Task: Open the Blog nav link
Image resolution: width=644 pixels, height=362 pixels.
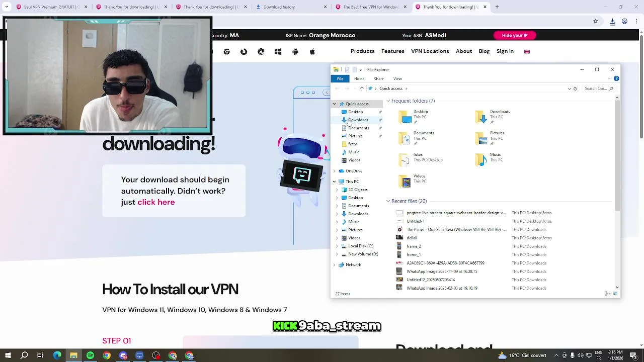Action: click(484, 51)
